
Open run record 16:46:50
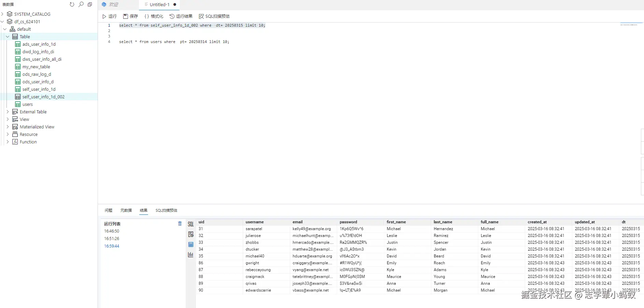click(x=112, y=231)
